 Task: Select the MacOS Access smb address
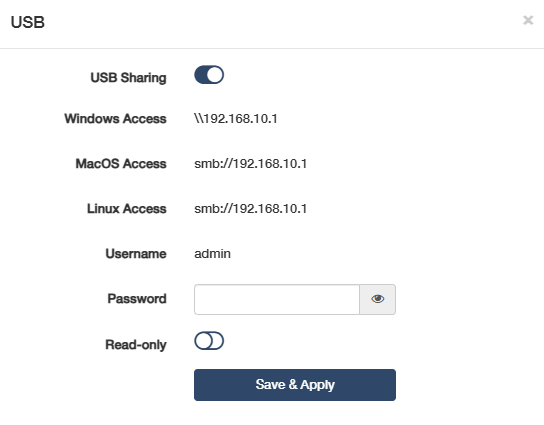pos(250,164)
